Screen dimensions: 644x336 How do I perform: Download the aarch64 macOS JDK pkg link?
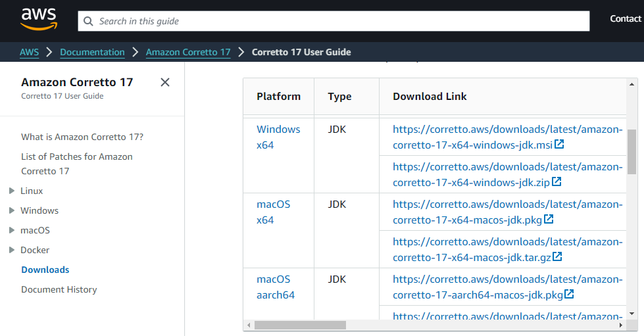508,287
